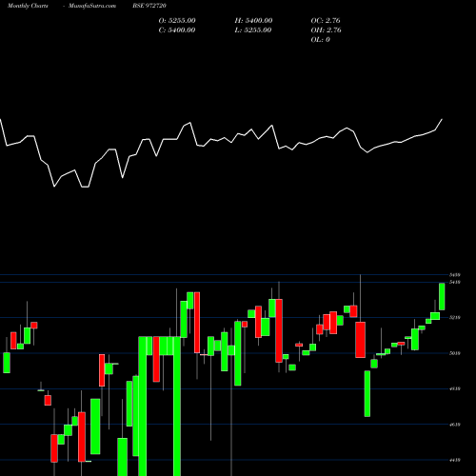Select the open value "O: 5255.00"
Viewport: 476px width, 476px height.
coord(177,21)
